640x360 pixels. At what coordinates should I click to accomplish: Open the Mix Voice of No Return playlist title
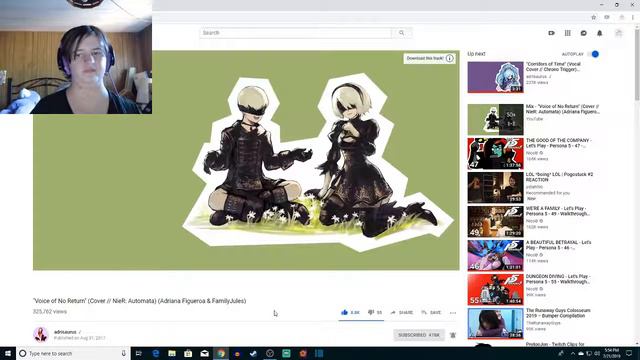562,109
